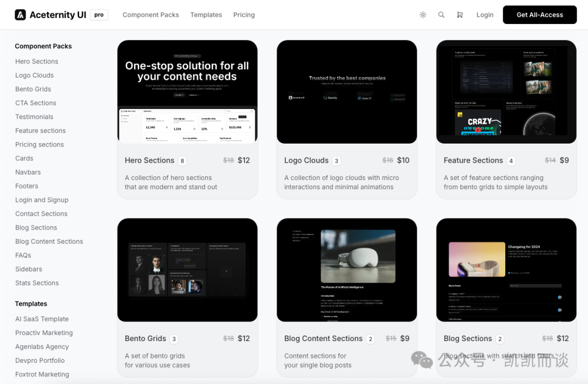Click the Feature Sections card title

coord(473,160)
